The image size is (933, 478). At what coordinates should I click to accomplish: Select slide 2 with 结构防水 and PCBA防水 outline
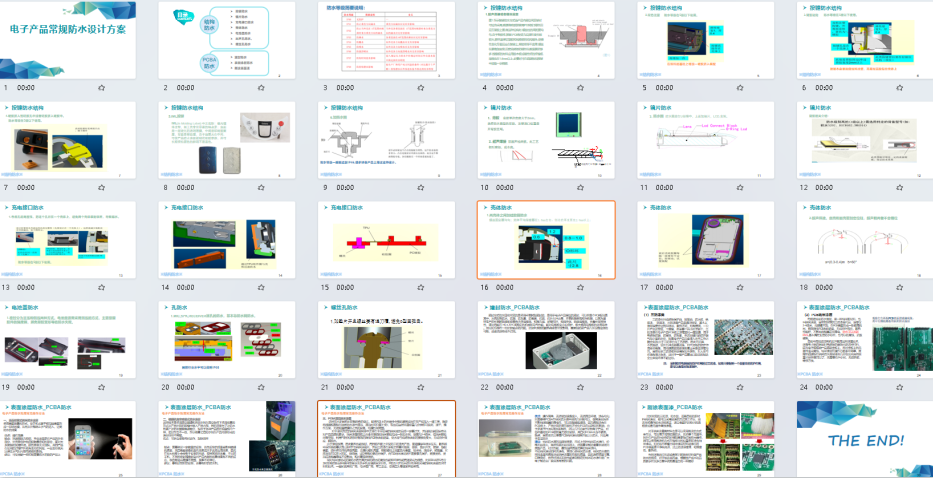(x=227, y=40)
